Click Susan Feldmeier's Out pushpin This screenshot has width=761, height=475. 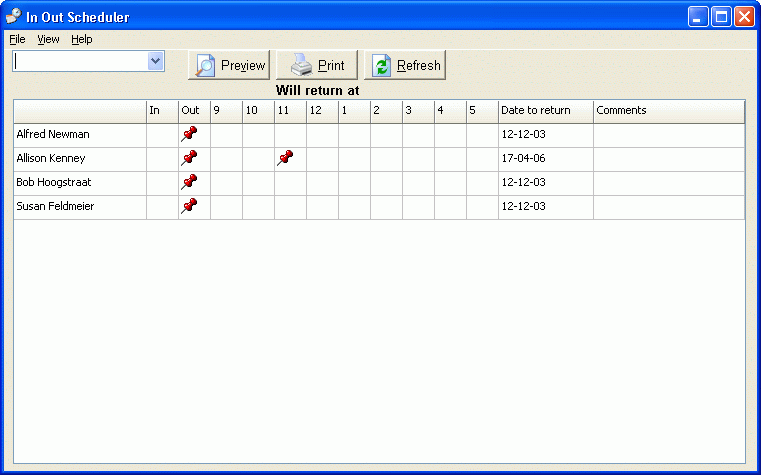click(189, 206)
